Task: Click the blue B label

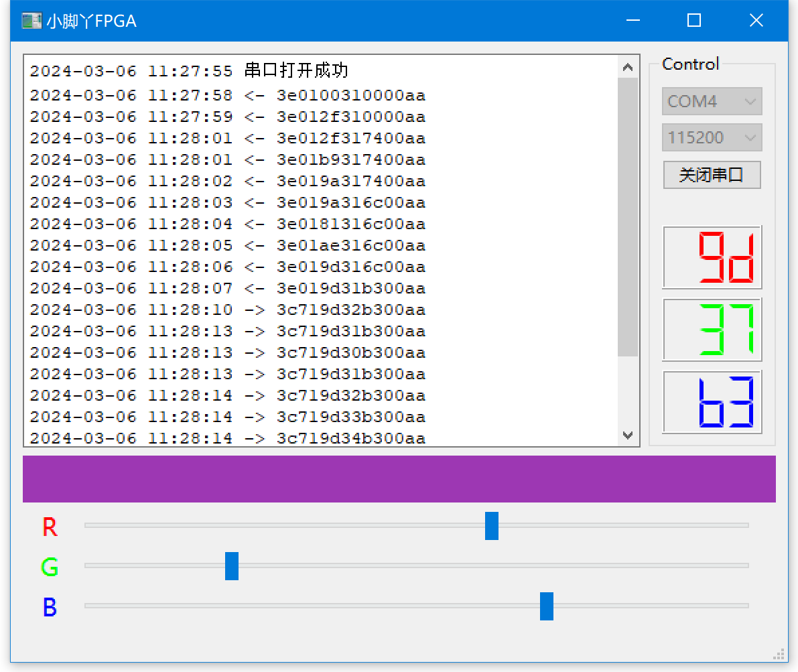Action: click(x=50, y=607)
